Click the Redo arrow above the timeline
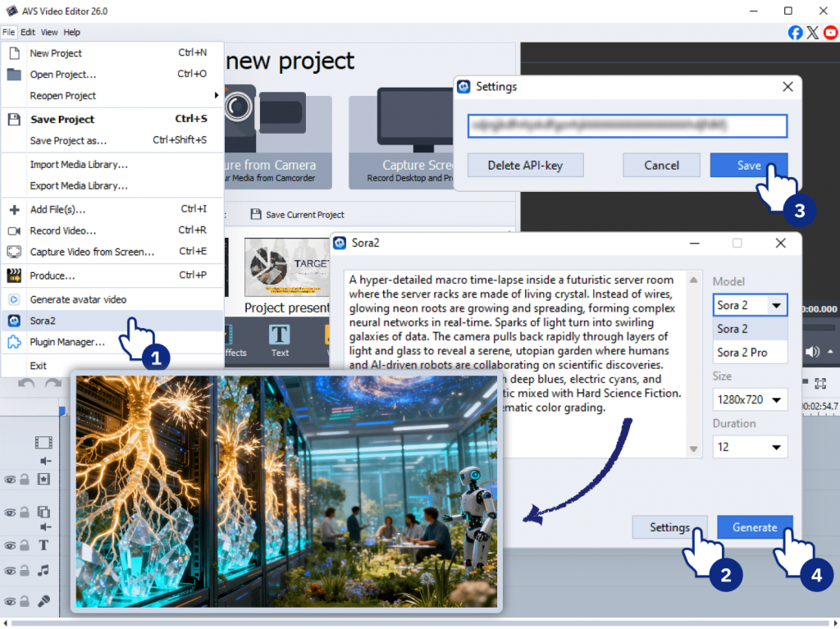 click(53, 383)
